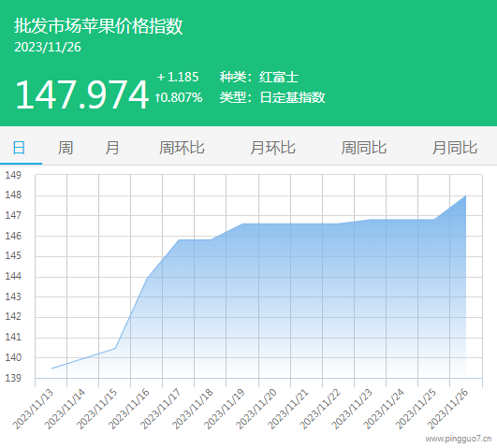The image size is (497, 448).
Task: Click the up arrow beside 0.807%
Action: point(157,97)
